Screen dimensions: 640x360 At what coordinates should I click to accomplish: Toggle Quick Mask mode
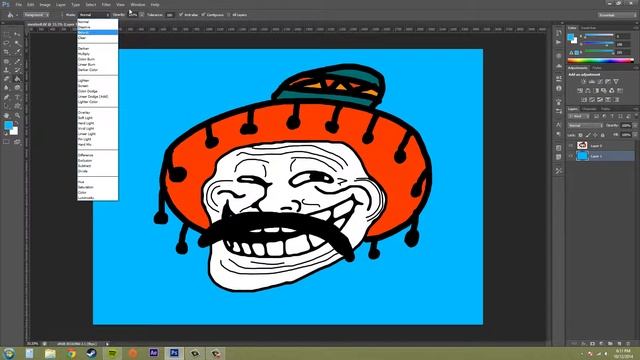pos(6,142)
